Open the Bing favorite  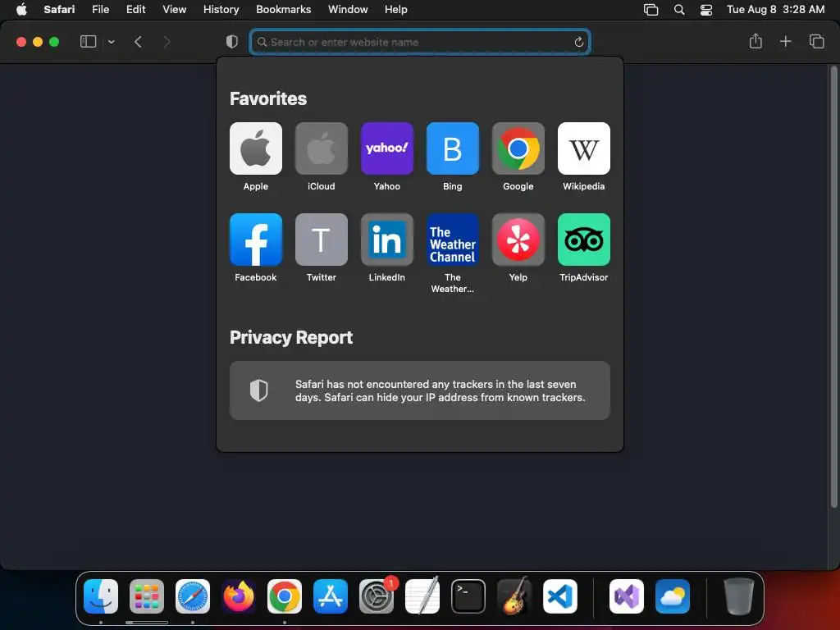coord(453,148)
